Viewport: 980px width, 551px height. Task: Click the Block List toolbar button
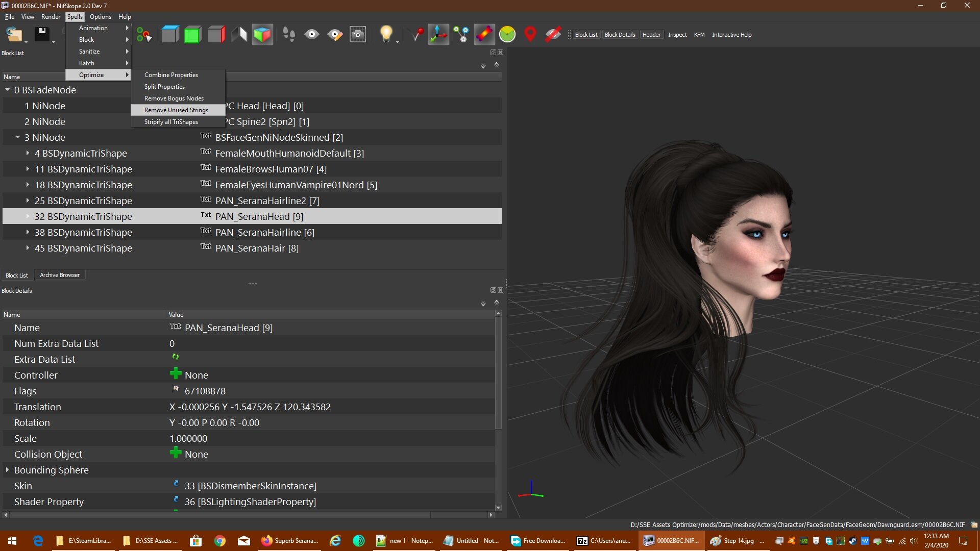pyautogui.click(x=586, y=35)
